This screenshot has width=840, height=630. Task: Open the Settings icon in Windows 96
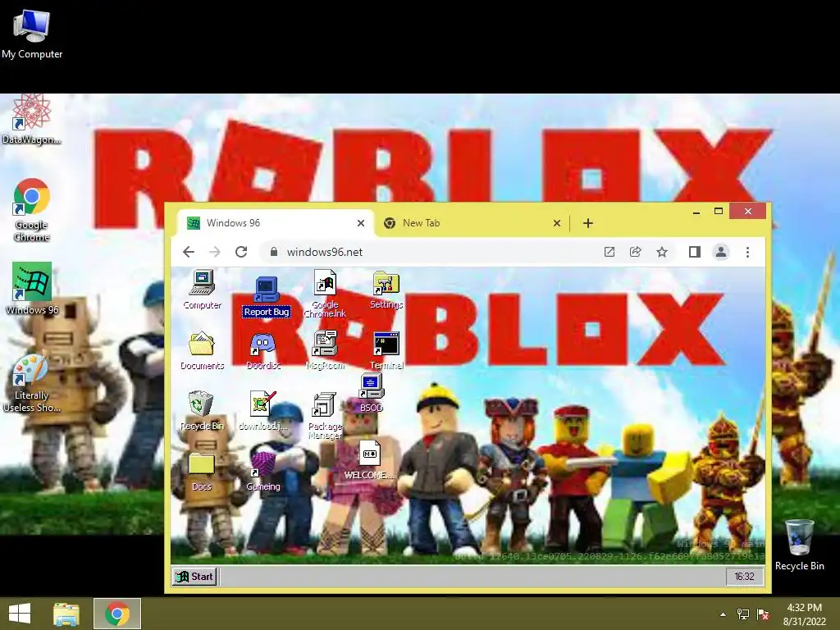(386, 290)
